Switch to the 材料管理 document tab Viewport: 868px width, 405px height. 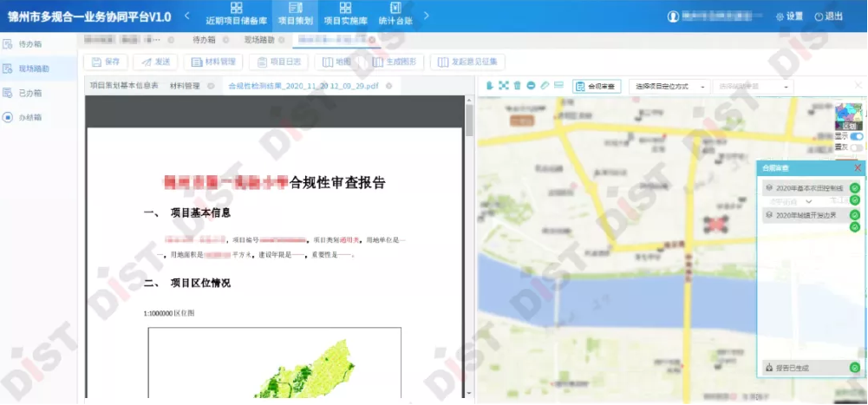click(185, 87)
